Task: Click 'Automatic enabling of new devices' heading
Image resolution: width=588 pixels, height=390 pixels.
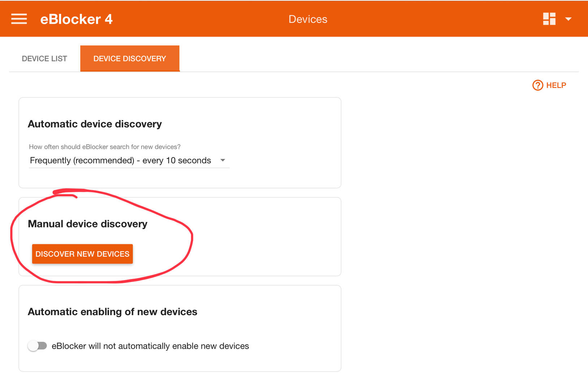Action: (112, 312)
